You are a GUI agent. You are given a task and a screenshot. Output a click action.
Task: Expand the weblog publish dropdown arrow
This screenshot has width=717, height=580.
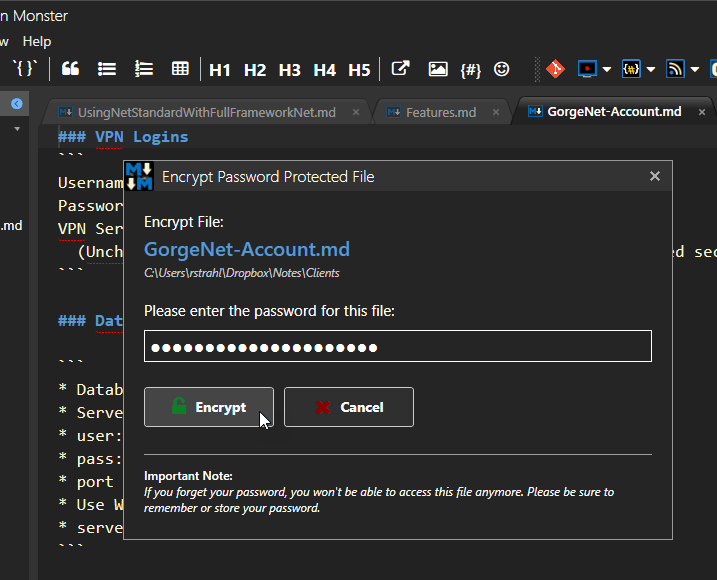pos(695,70)
